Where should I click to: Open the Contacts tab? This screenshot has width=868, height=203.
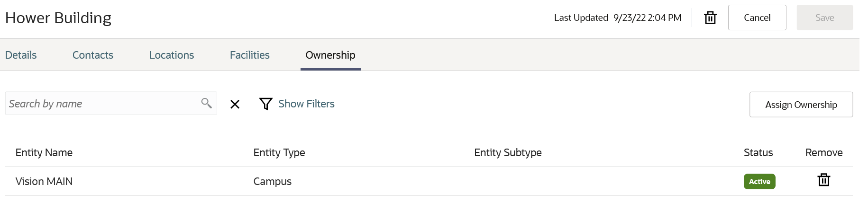[x=93, y=55]
